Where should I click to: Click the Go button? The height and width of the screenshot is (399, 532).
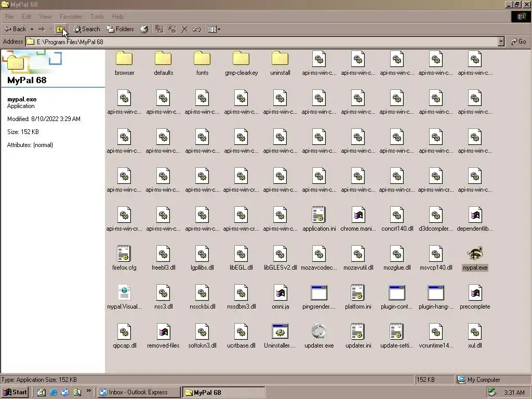pos(519,42)
